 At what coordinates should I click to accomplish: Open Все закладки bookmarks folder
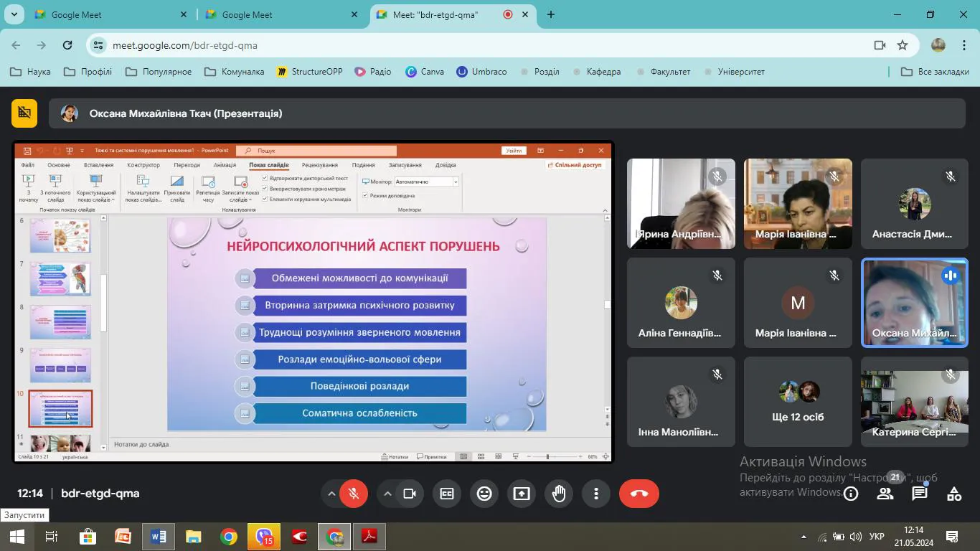tap(935, 72)
